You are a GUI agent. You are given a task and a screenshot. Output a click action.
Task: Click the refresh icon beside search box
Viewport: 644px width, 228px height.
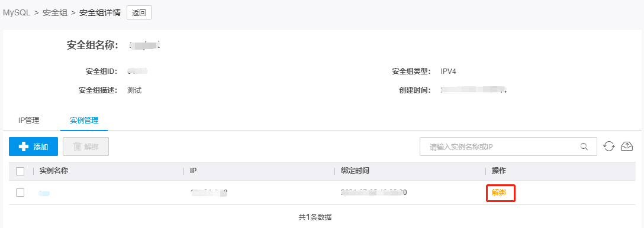(608, 146)
